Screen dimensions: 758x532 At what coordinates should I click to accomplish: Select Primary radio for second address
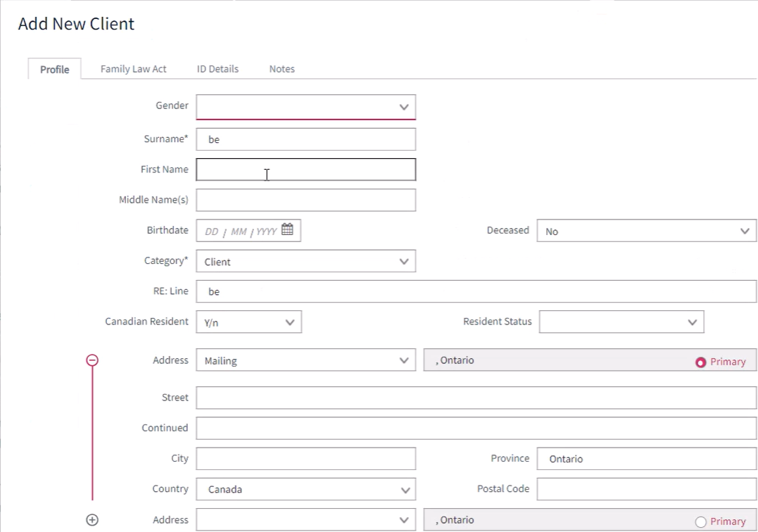click(x=700, y=522)
